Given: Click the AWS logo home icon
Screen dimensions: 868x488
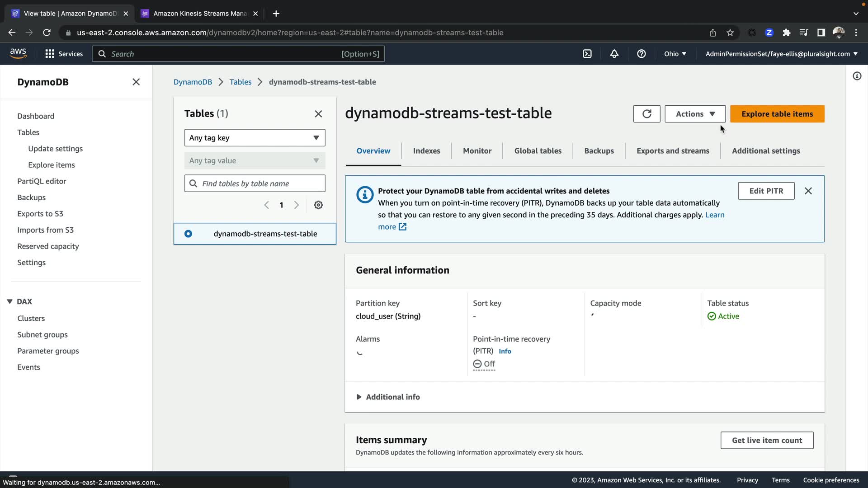Looking at the screenshot, I should pos(18,53).
